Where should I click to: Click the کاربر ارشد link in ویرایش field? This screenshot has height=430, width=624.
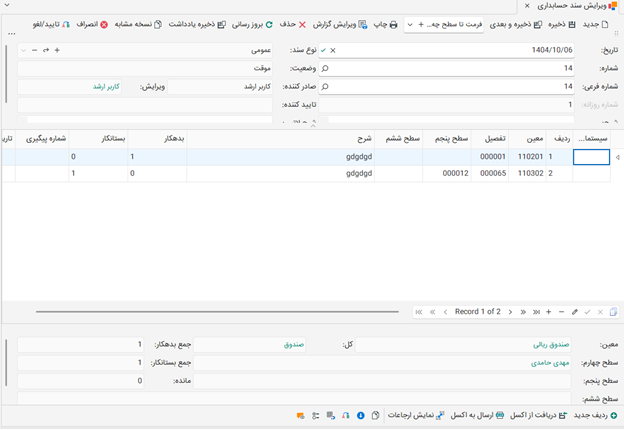coord(106,87)
